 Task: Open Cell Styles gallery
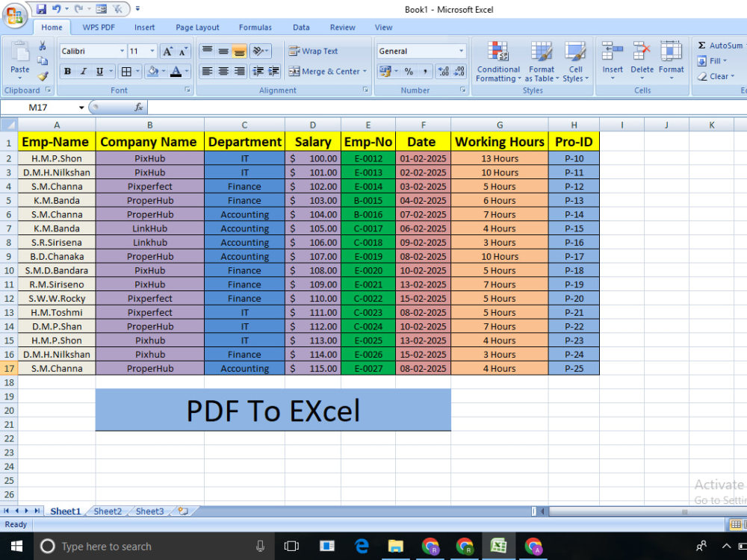point(575,61)
